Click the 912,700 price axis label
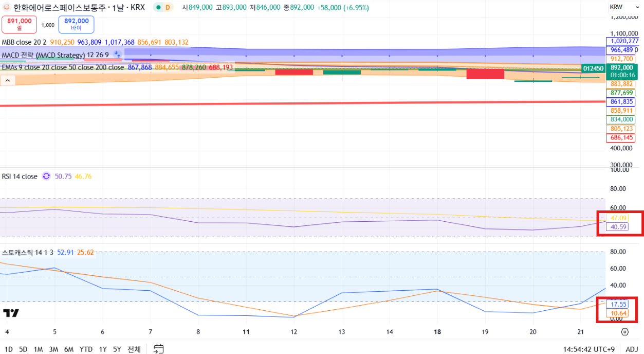 (621, 59)
